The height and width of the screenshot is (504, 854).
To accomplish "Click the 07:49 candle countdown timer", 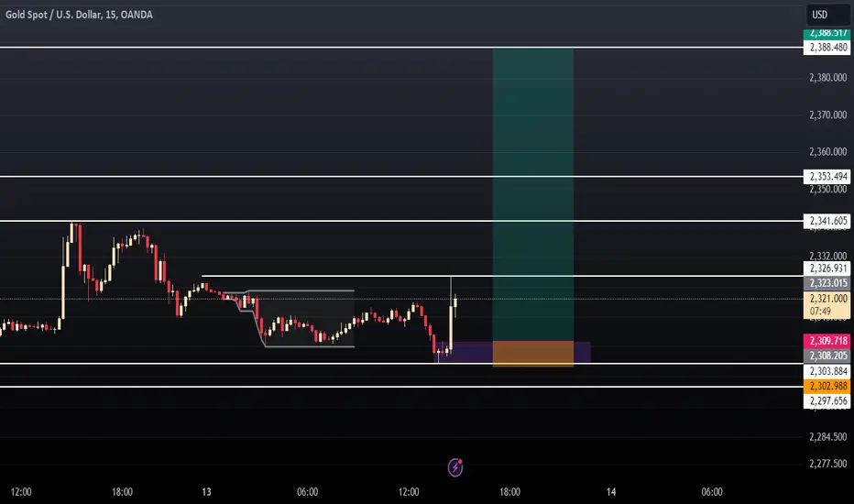I will pos(820,312).
